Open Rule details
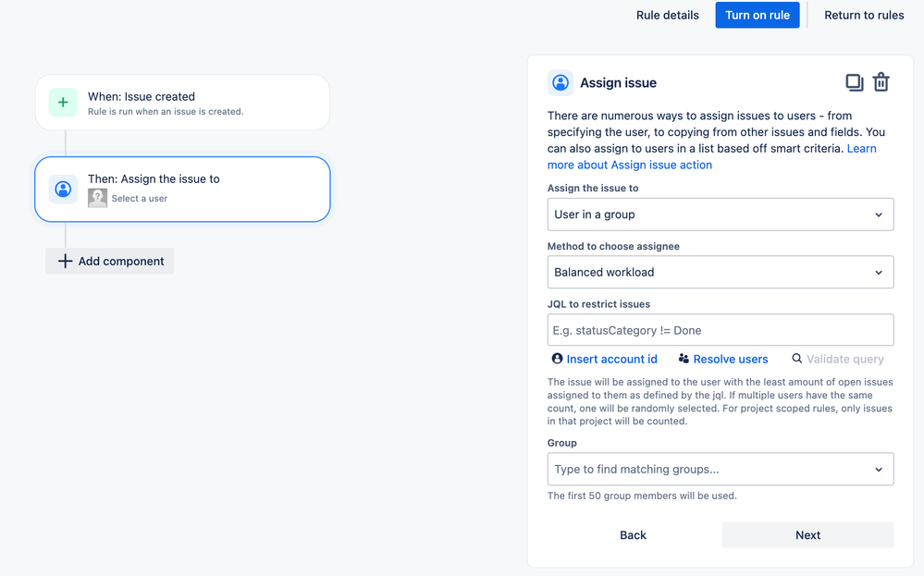The height and width of the screenshot is (576, 924). point(668,16)
